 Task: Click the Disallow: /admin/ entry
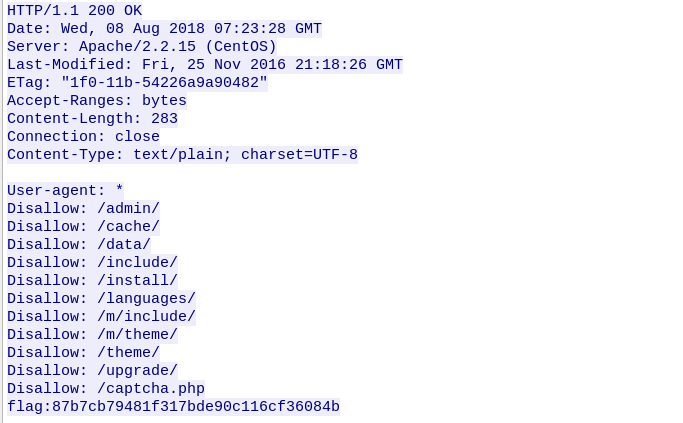click(83, 209)
